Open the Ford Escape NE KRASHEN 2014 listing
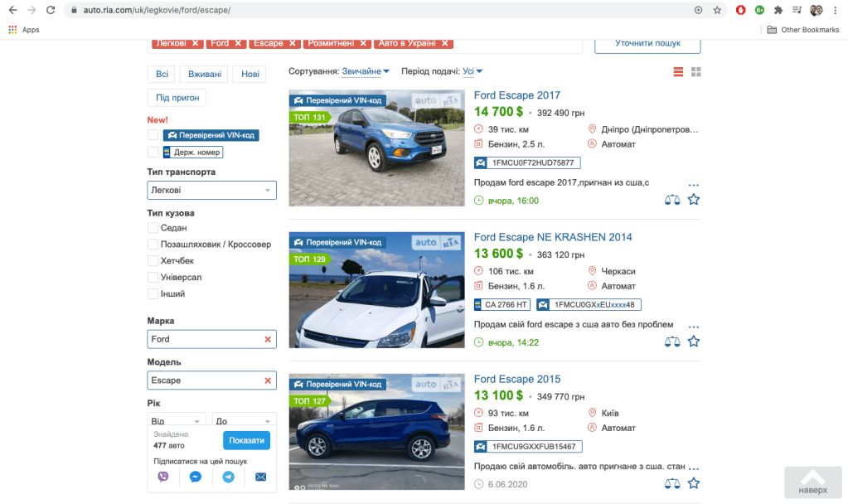The height and width of the screenshot is (504, 848). click(553, 237)
